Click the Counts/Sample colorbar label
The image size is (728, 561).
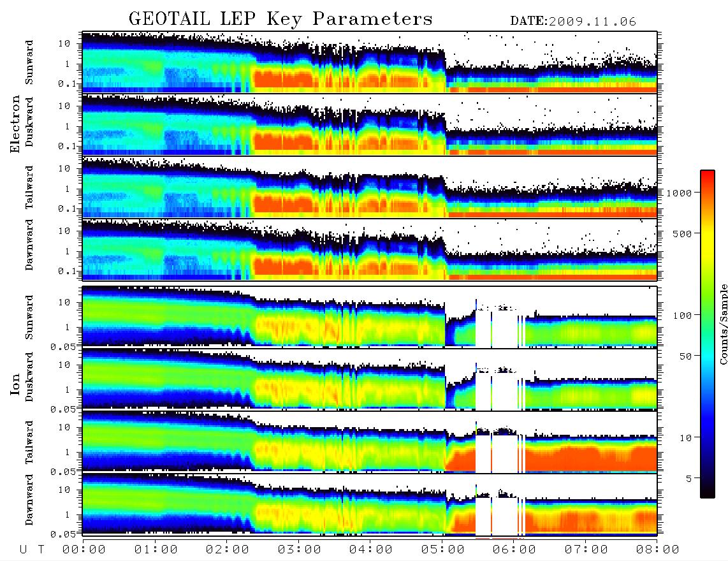click(x=723, y=324)
